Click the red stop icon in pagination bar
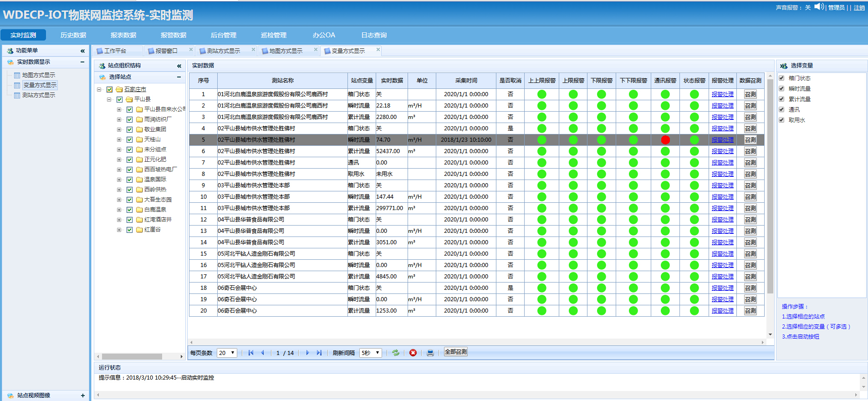 coord(413,353)
